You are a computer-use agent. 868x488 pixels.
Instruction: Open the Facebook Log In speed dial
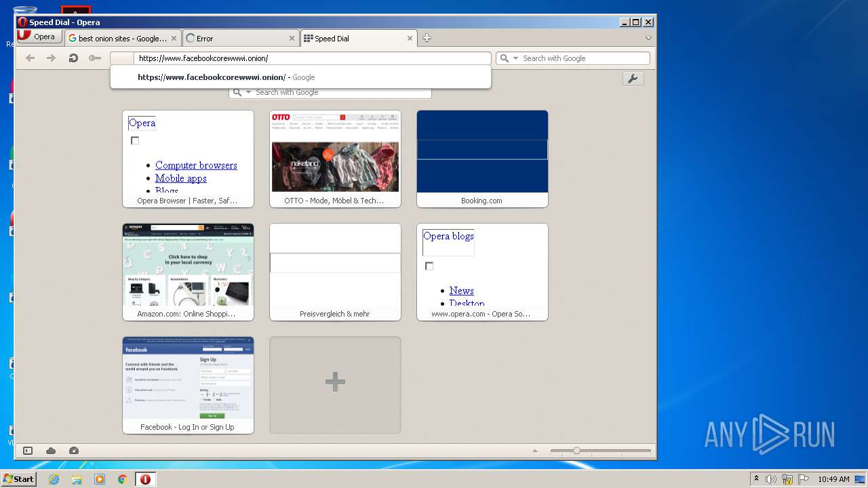point(188,385)
